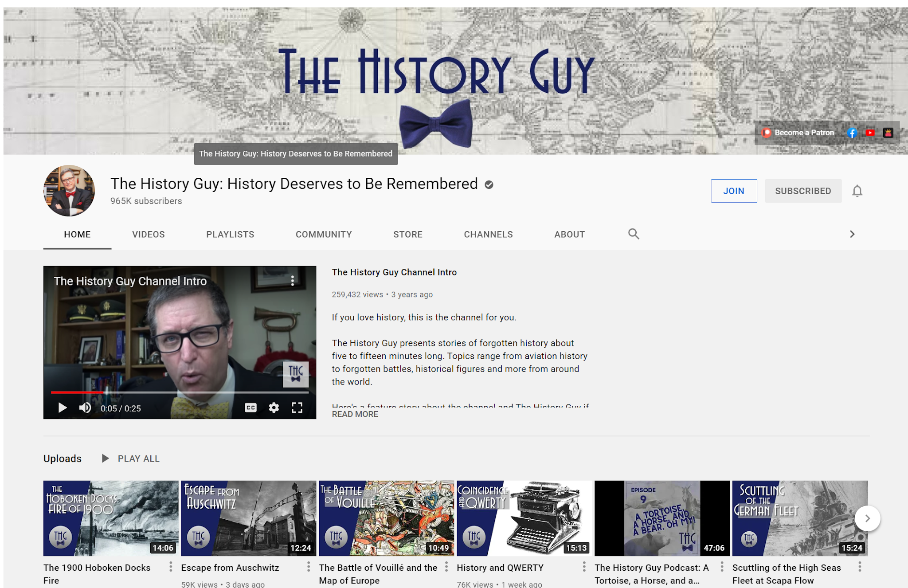Expand channel tabs with right chevron
The image size is (908, 588).
[x=852, y=234]
